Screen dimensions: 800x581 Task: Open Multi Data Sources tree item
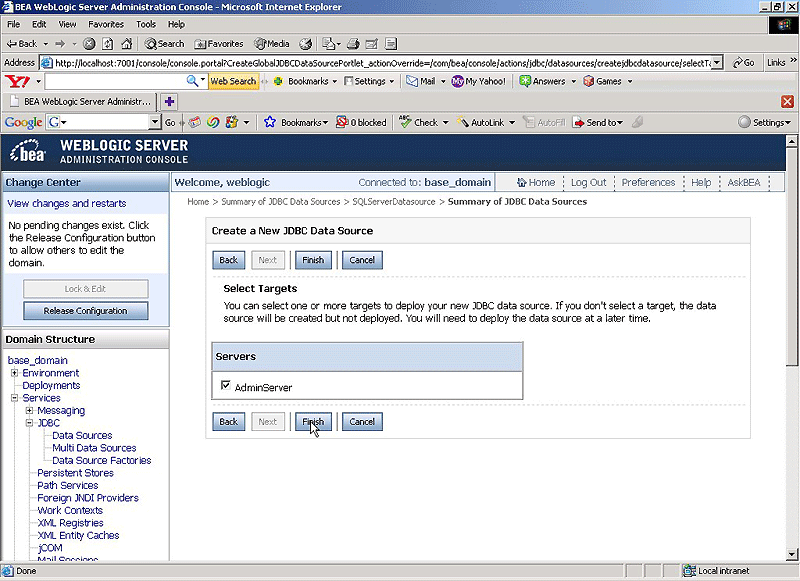(94, 448)
